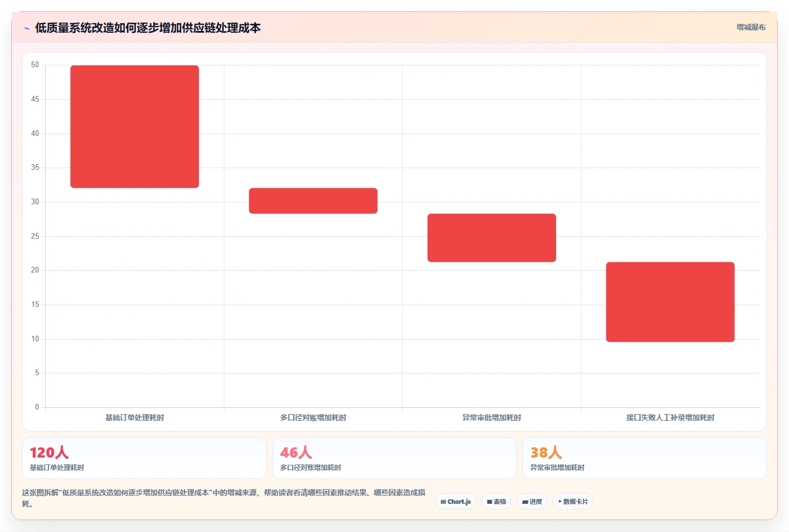Click the 进度 tag chip
The width and height of the screenshot is (789, 532).
coord(532,502)
